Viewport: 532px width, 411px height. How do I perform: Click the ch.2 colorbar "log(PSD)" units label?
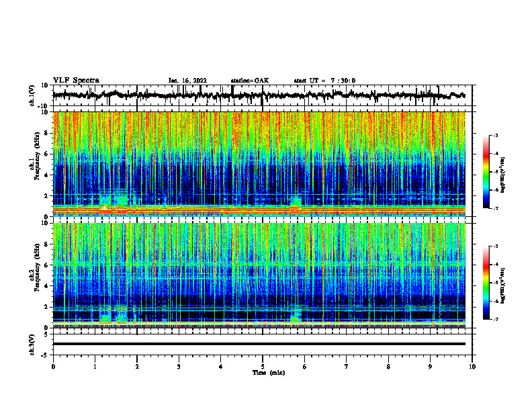tap(504, 285)
